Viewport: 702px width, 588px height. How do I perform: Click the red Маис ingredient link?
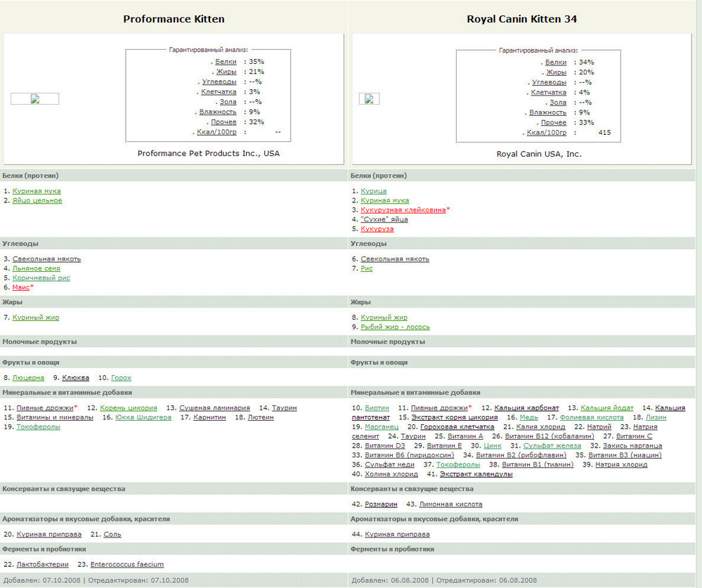pos(21,287)
